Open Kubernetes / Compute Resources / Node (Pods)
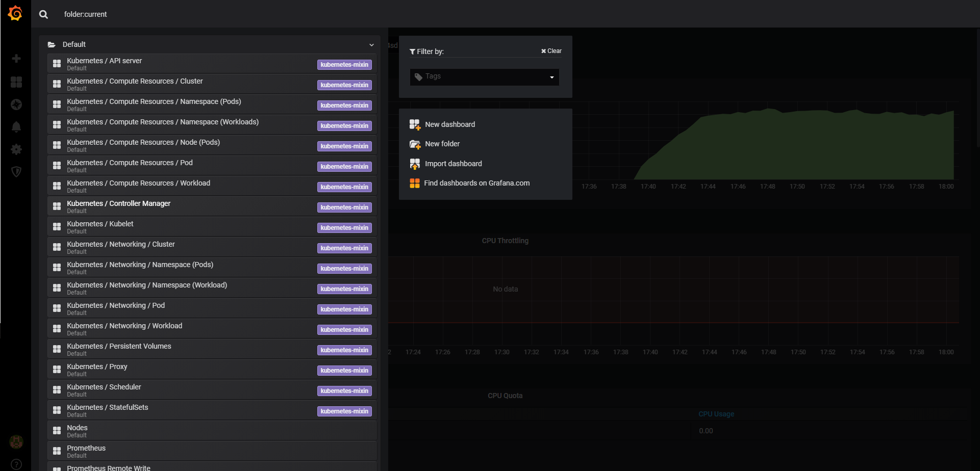This screenshot has height=471, width=980. coord(212,145)
